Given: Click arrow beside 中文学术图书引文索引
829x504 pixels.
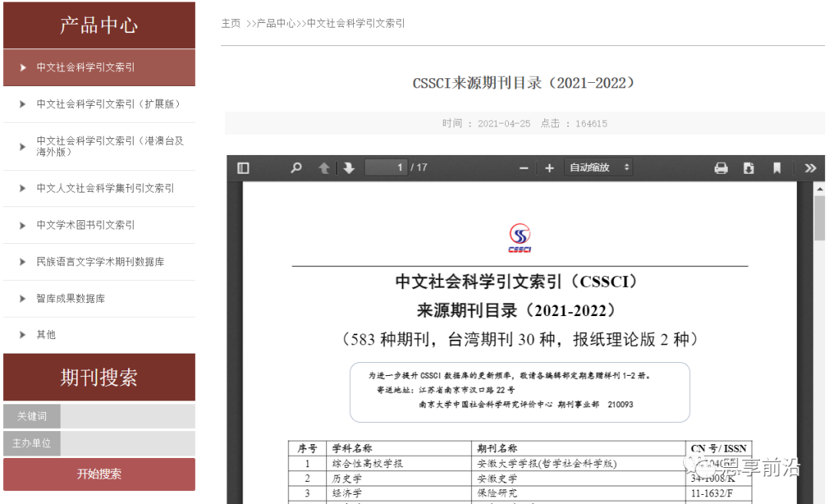Looking at the screenshot, I should click(22, 226).
